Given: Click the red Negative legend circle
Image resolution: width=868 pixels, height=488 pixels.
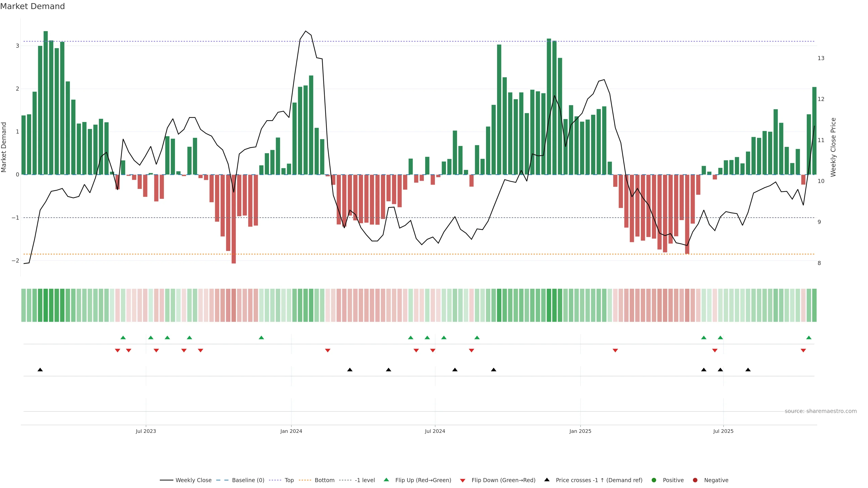Looking at the screenshot, I should (x=695, y=480).
